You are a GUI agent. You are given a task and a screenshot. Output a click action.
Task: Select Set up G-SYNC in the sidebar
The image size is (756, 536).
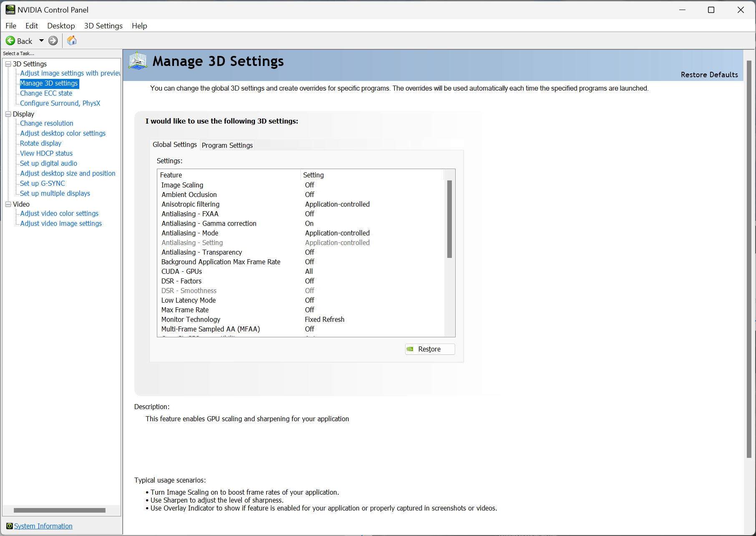pyautogui.click(x=42, y=183)
